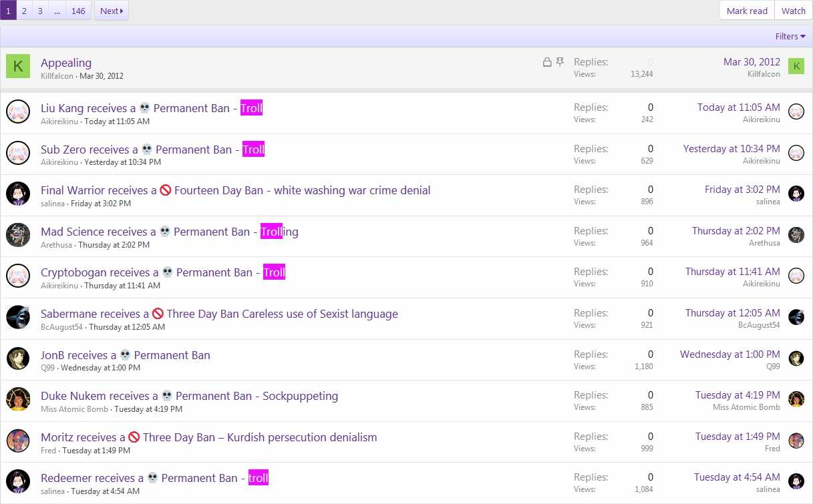Click Next page button
Screen dimensions: 813x504
click(x=112, y=11)
